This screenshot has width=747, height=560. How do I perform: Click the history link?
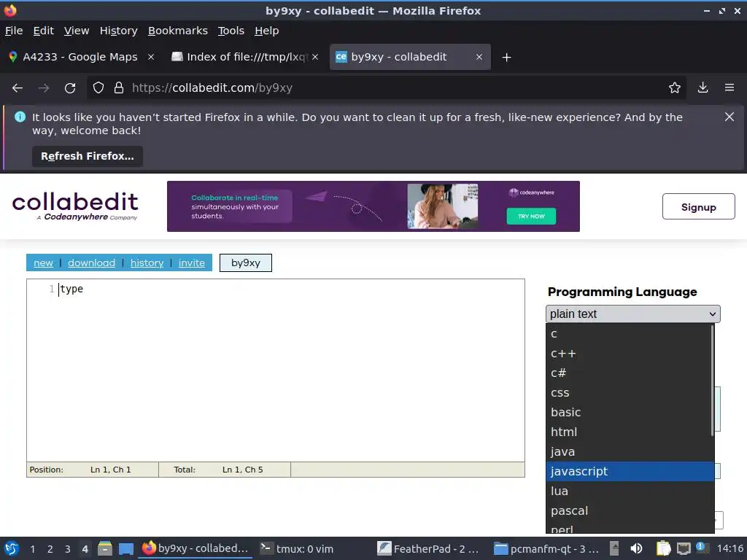(x=147, y=262)
